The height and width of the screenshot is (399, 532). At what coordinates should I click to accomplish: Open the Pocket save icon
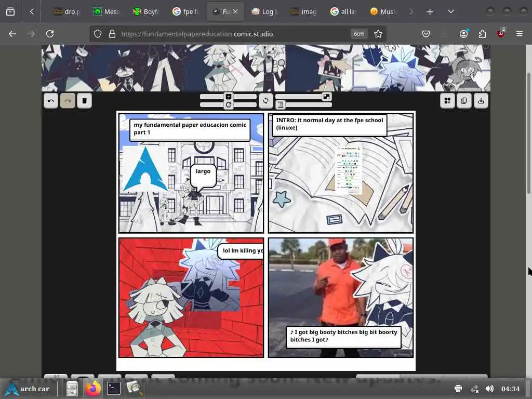pos(426,34)
